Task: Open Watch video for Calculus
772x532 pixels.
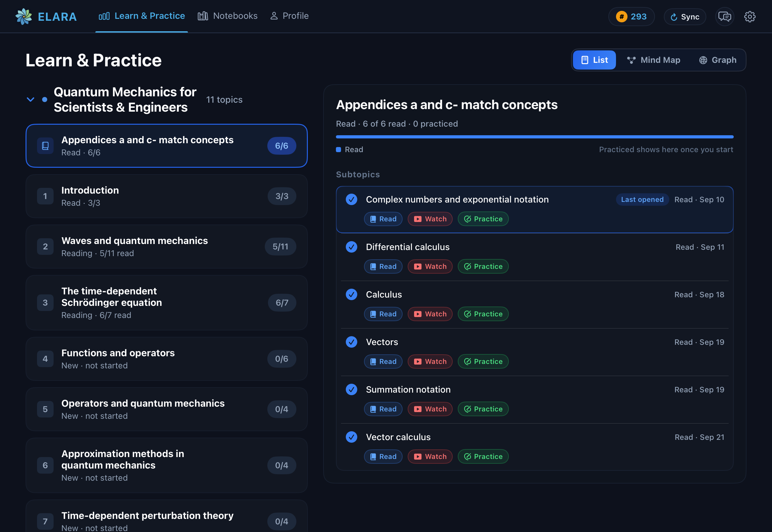Action: tap(430, 314)
